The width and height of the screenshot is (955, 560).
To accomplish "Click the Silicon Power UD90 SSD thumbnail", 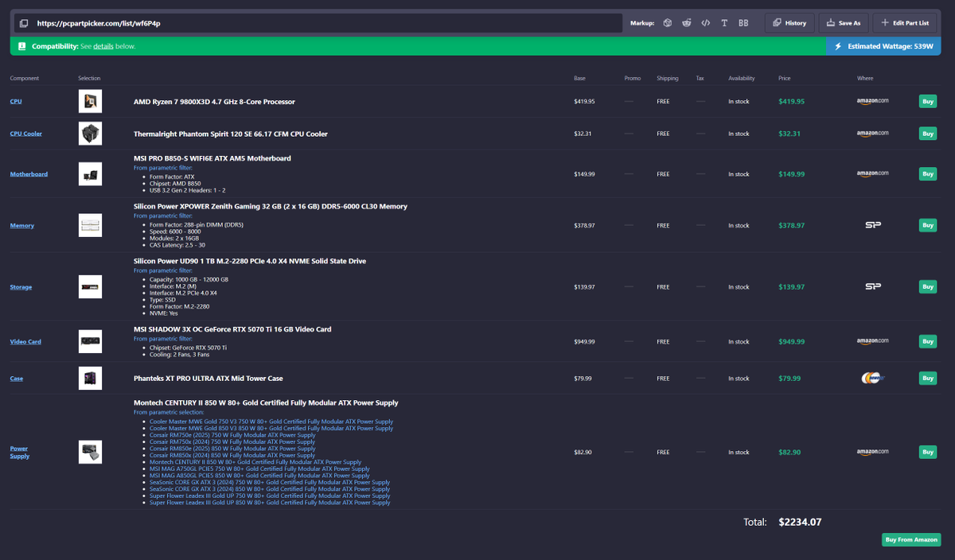I will point(90,287).
